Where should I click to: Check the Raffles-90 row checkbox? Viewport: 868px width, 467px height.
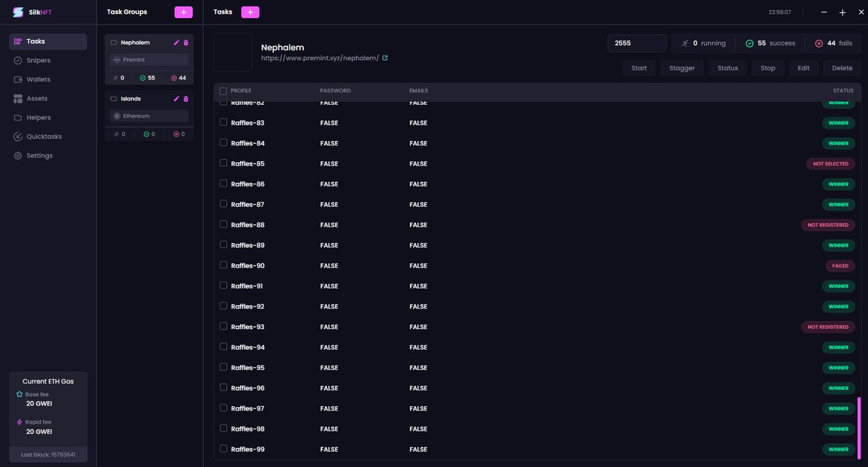(x=223, y=265)
